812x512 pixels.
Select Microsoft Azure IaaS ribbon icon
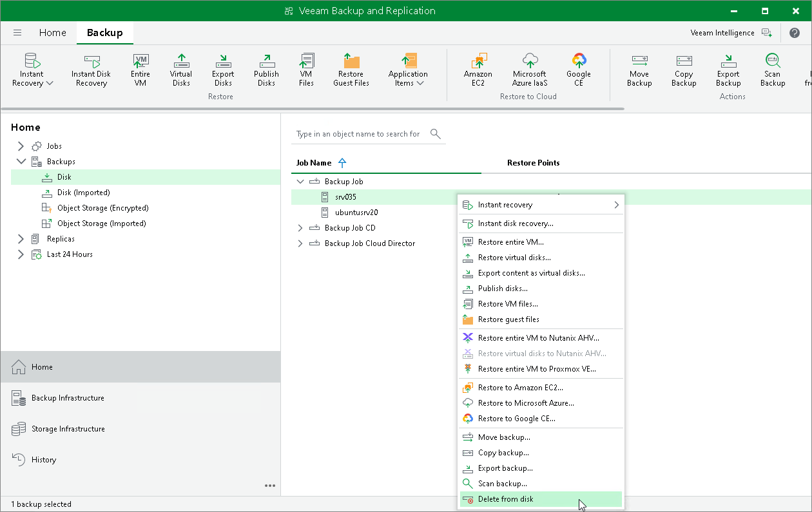click(530, 70)
